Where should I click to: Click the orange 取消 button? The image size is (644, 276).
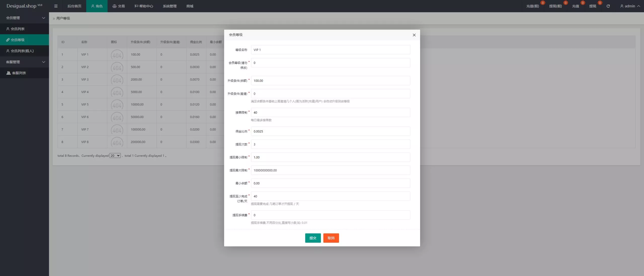point(331,238)
